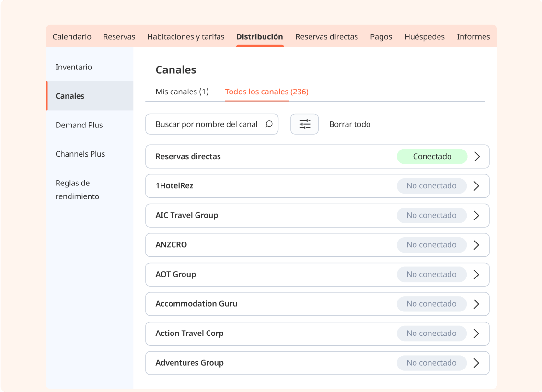Open Inventario in the sidebar
This screenshot has width=542, height=392.
pos(74,67)
